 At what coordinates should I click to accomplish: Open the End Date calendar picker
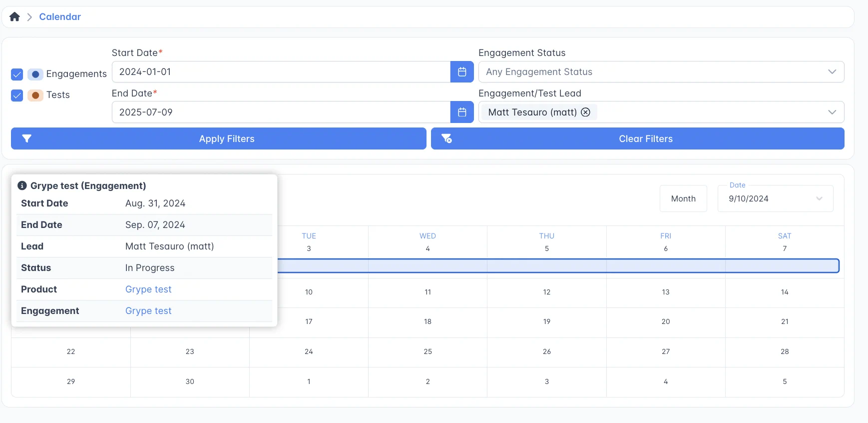[x=461, y=112]
